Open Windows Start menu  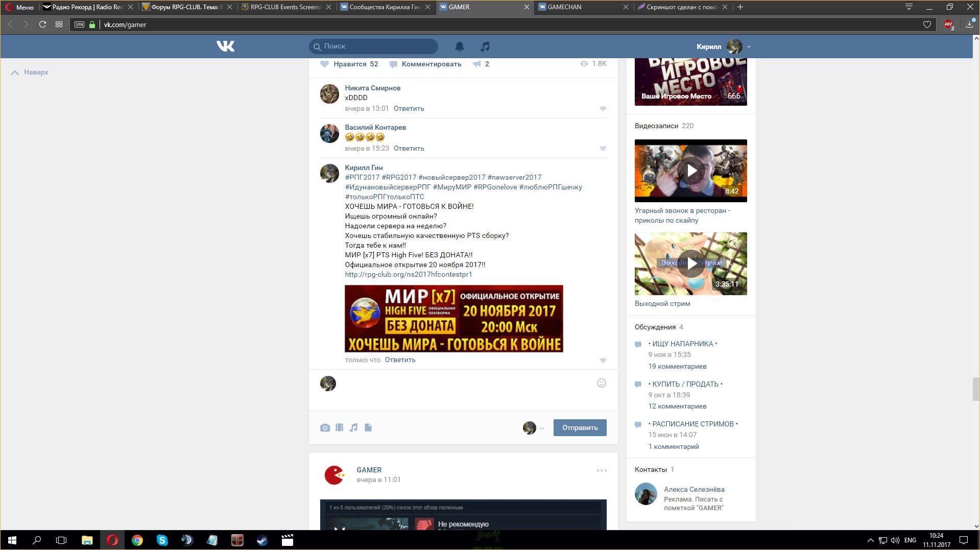[12, 540]
